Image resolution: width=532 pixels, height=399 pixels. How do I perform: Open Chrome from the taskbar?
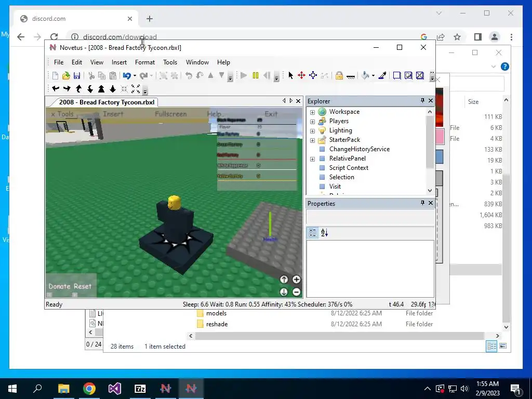pos(89,389)
